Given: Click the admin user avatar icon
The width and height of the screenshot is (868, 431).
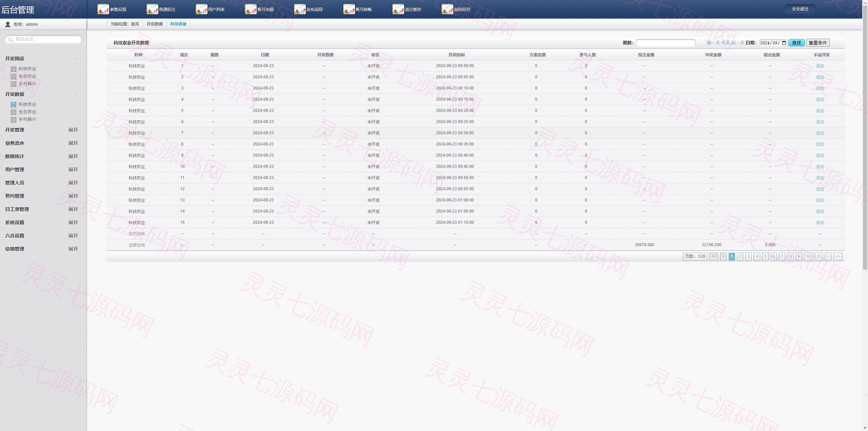Looking at the screenshot, I should click(x=8, y=24).
